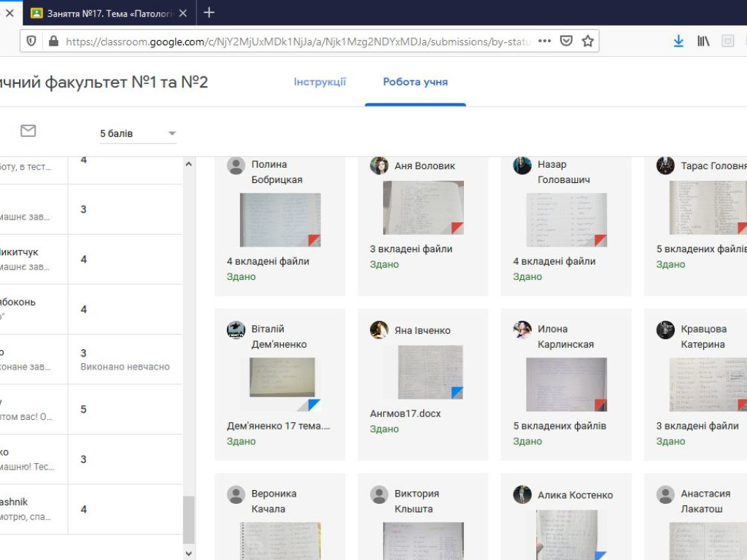Click grade 3 above Никитчук row
The image size is (747, 560).
coord(83,209)
